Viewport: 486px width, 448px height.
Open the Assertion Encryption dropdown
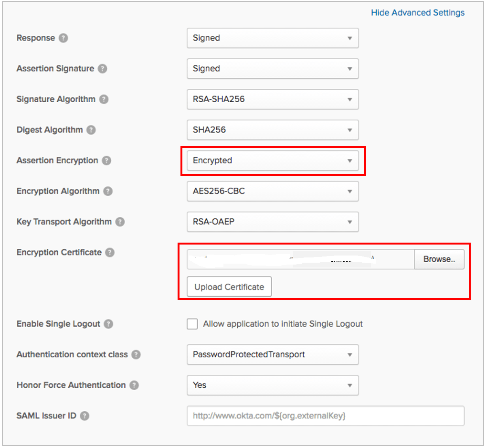(272, 160)
